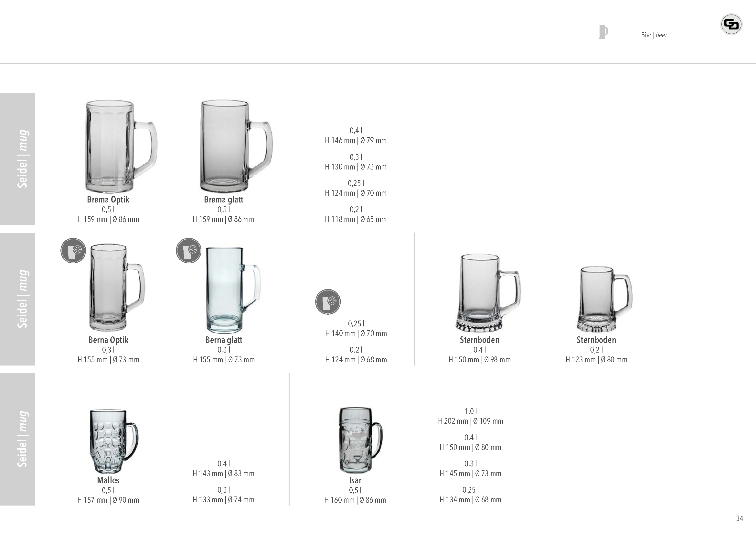Click 'H 130 mm | Ø 73 mm' dimension text
756x535 pixels.
[x=356, y=167]
